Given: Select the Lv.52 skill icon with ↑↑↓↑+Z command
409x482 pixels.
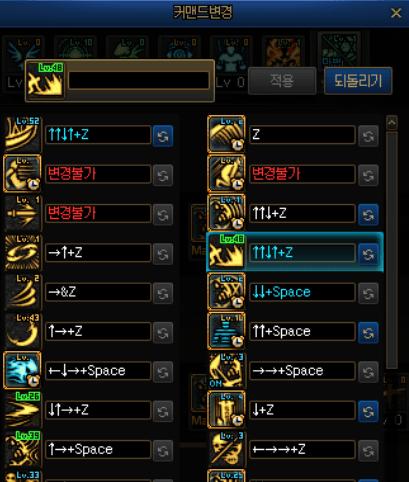Looking at the screenshot, I should click(22, 134).
